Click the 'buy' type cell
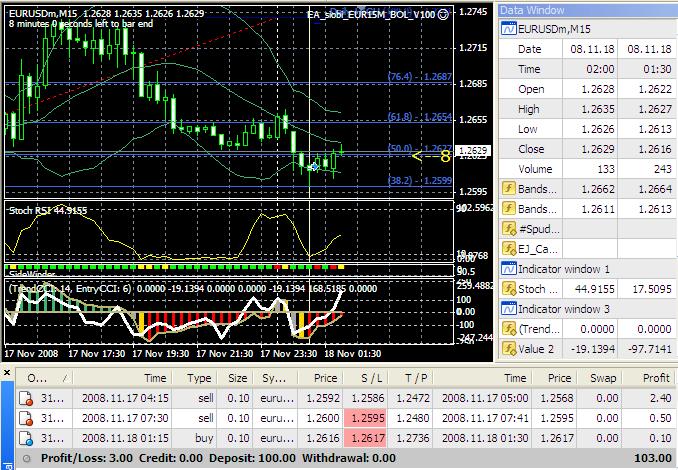This screenshot has width=678, height=470. click(204, 438)
